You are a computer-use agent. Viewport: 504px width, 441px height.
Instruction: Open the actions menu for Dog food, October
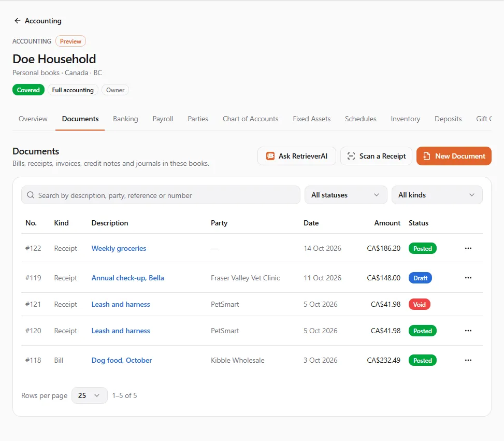tap(468, 360)
